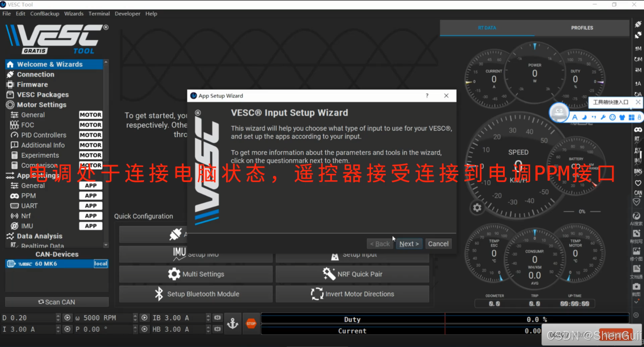This screenshot has height=347, width=644.
Task: Adjust the stepper of the D 0.20 field
Action: tap(58, 318)
